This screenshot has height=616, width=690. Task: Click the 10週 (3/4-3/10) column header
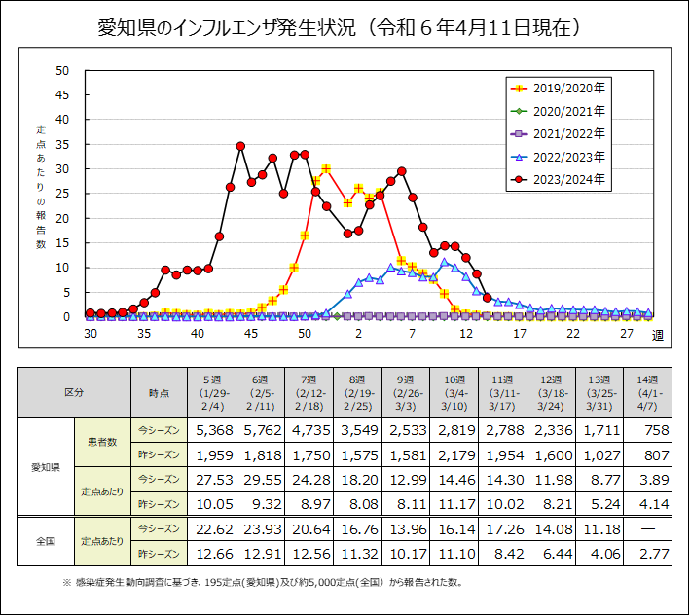pyautogui.click(x=454, y=392)
